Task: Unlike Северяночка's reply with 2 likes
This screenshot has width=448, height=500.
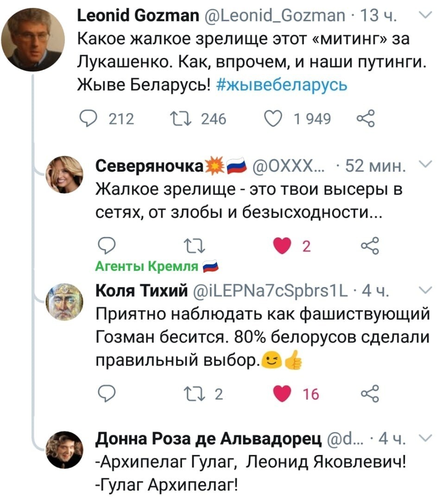Action: click(x=283, y=246)
